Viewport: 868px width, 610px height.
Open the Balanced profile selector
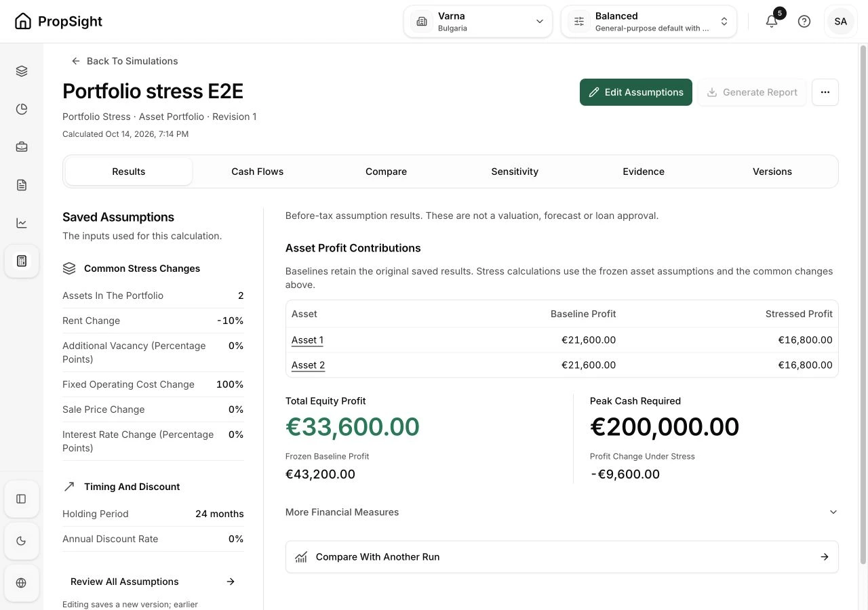click(649, 22)
